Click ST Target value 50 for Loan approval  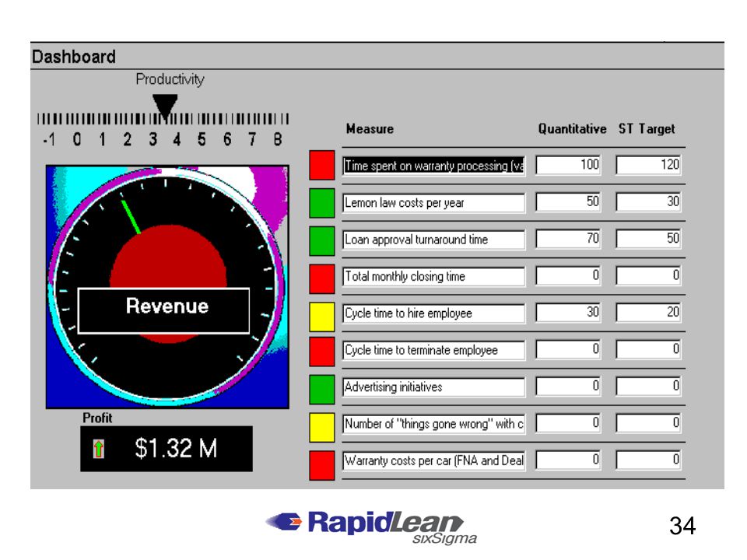tap(648, 239)
